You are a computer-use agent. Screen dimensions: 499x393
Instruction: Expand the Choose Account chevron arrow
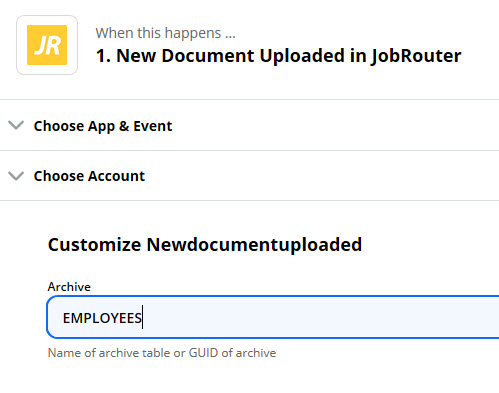click(16, 176)
